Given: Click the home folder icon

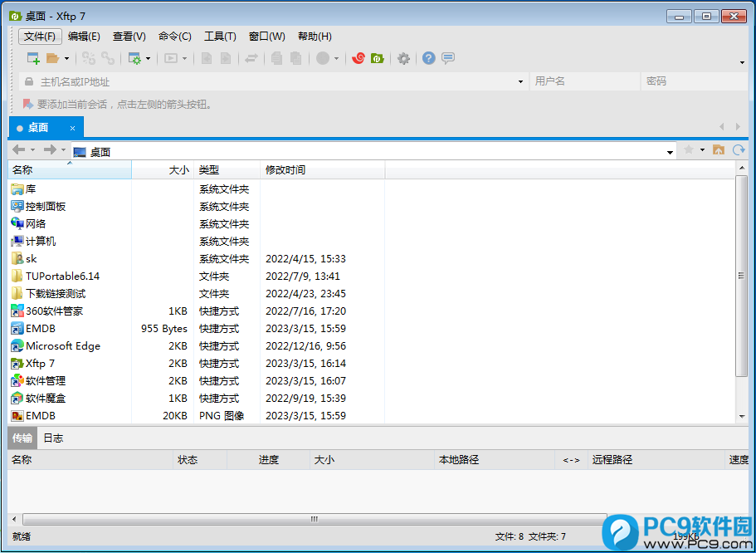Looking at the screenshot, I should pyautogui.click(x=719, y=150).
